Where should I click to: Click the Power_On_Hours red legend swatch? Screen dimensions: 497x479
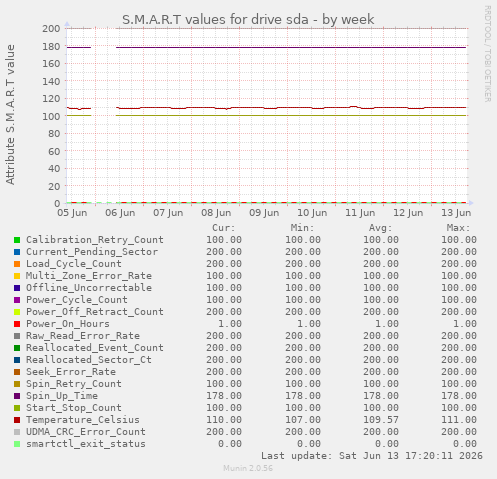click(17, 324)
